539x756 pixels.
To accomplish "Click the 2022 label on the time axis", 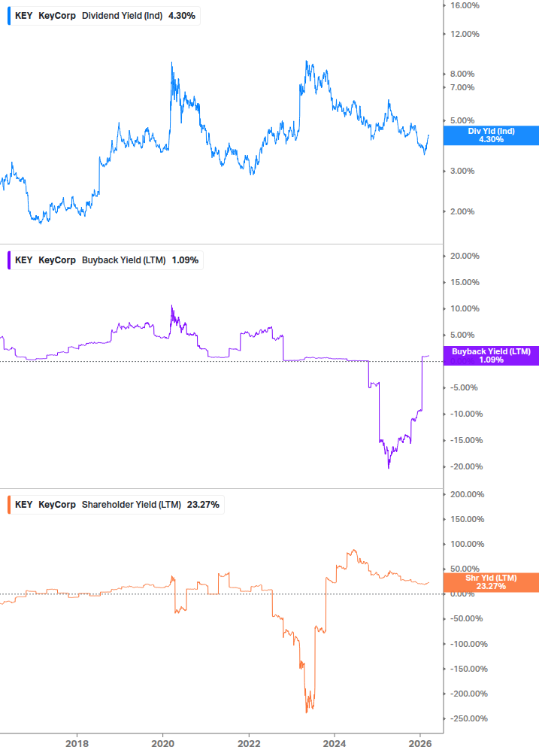I will pos(249,743).
